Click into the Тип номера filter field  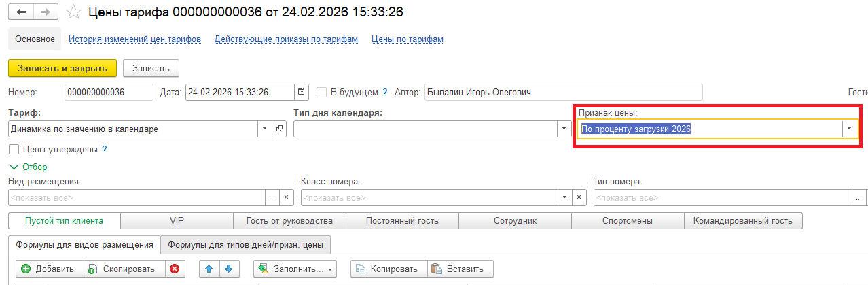click(x=722, y=197)
